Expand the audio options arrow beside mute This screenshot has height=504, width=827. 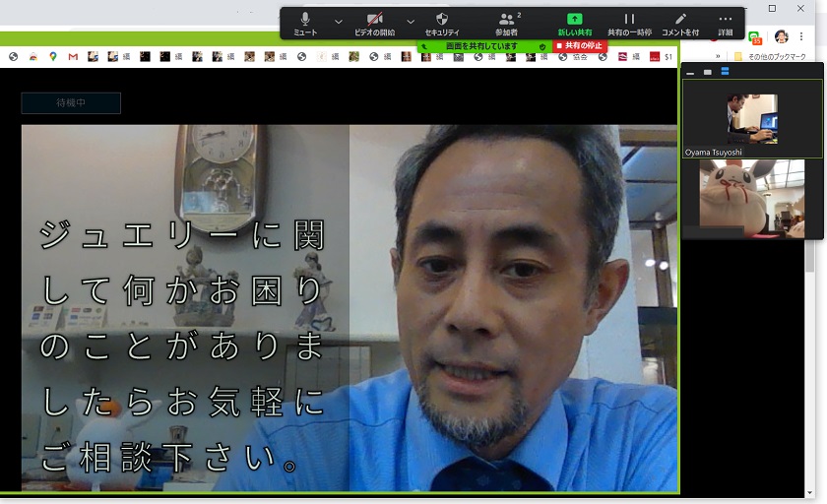click(x=339, y=21)
